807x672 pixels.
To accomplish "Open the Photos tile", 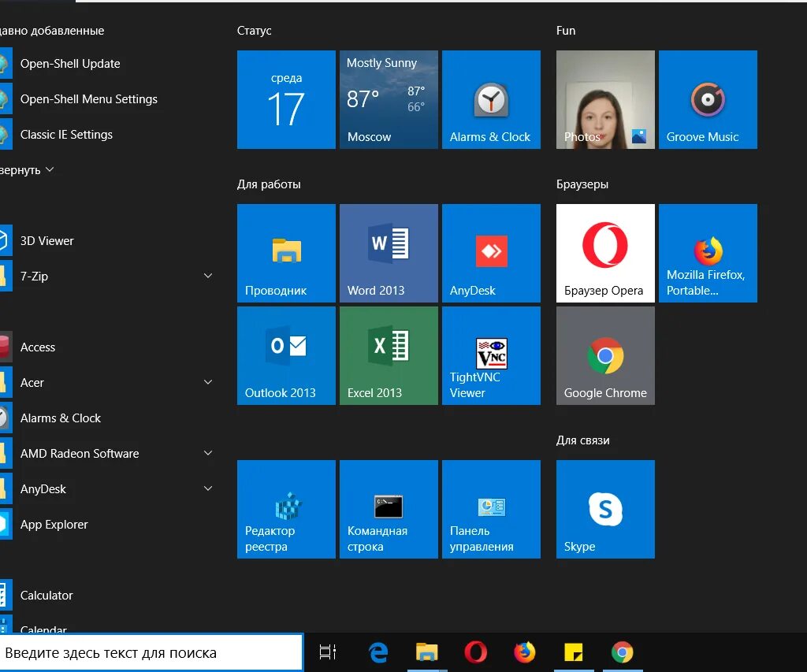I will pos(605,99).
